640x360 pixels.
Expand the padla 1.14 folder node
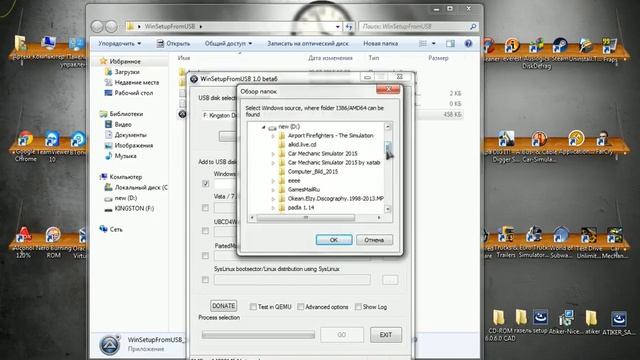273,208
